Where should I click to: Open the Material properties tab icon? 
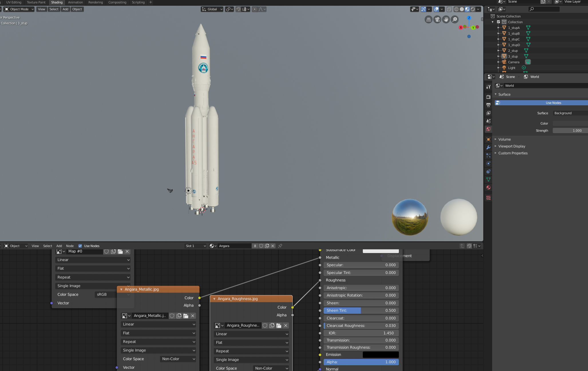(488, 188)
